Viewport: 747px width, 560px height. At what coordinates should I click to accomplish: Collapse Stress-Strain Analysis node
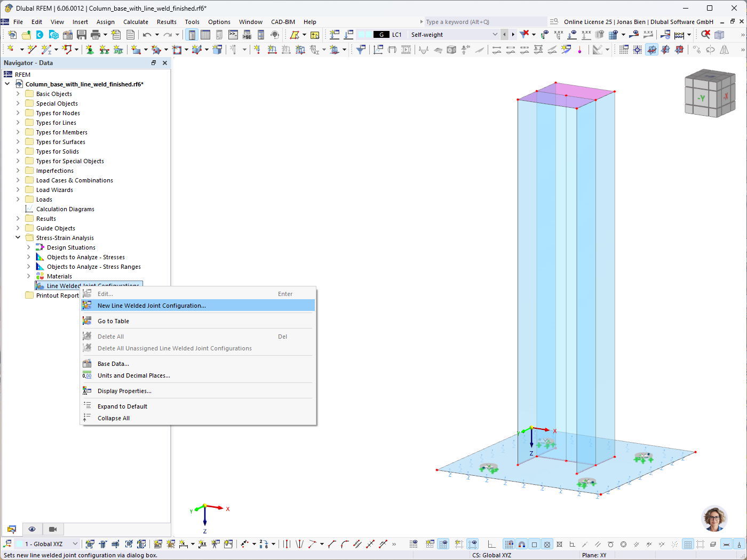[x=18, y=238]
